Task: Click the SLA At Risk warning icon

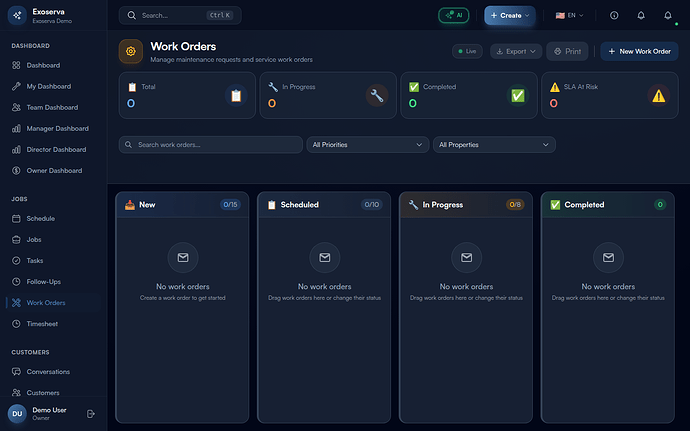Action: (x=657, y=96)
